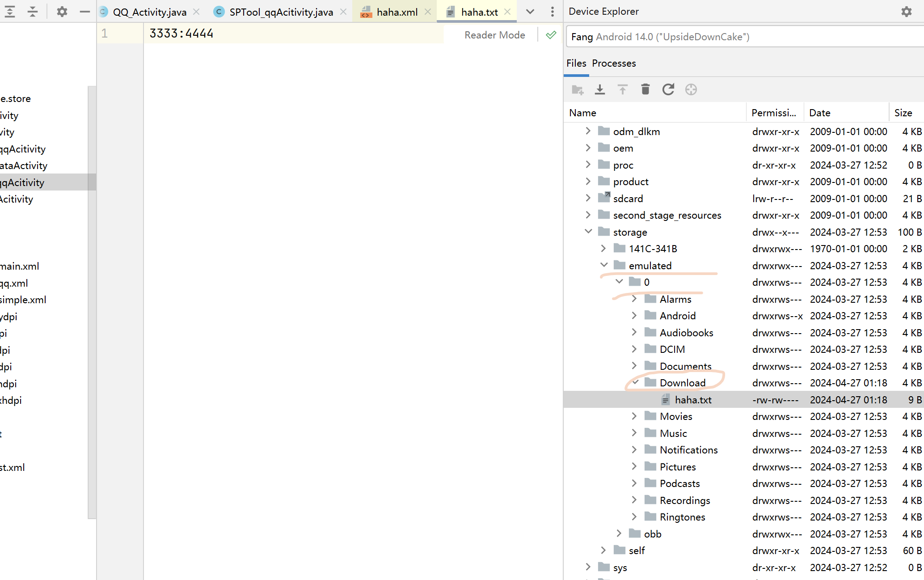
Task: Open Device Explorer settings gear
Action: point(906,12)
